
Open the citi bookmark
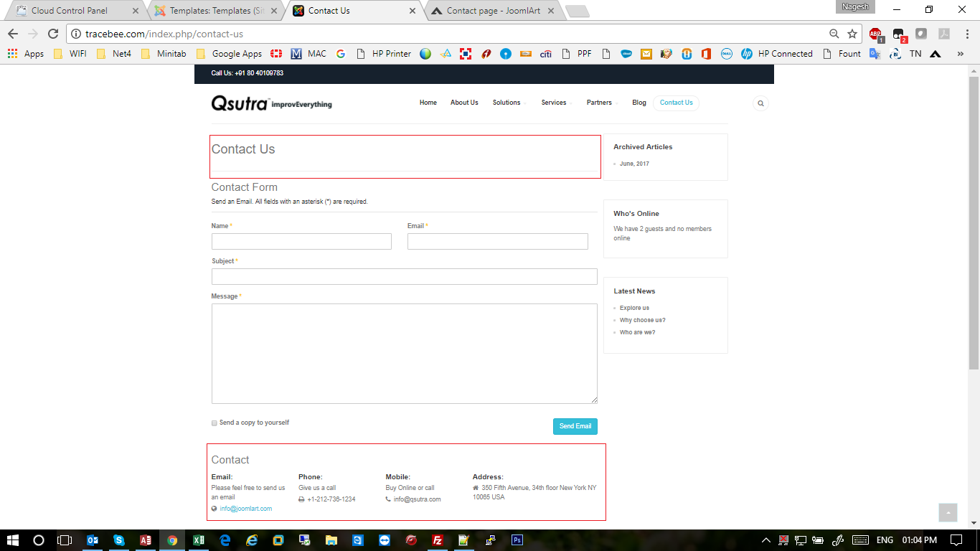point(546,54)
